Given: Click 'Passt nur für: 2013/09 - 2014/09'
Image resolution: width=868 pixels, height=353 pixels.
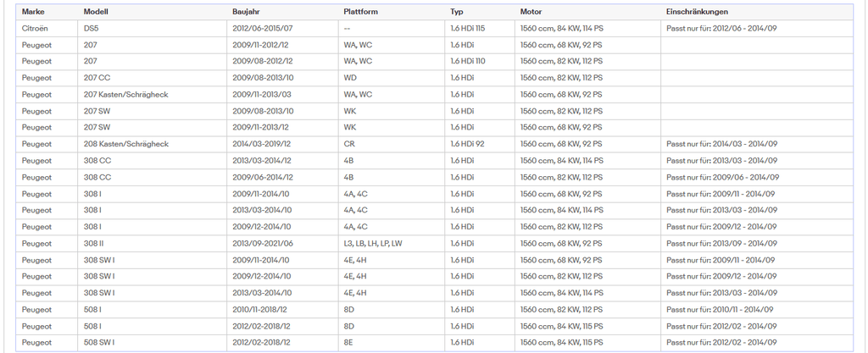Looking at the screenshot, I should click(722, 243).
